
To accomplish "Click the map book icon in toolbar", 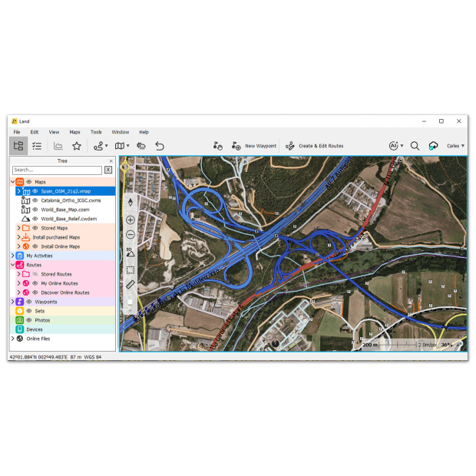I will (120, 146).
